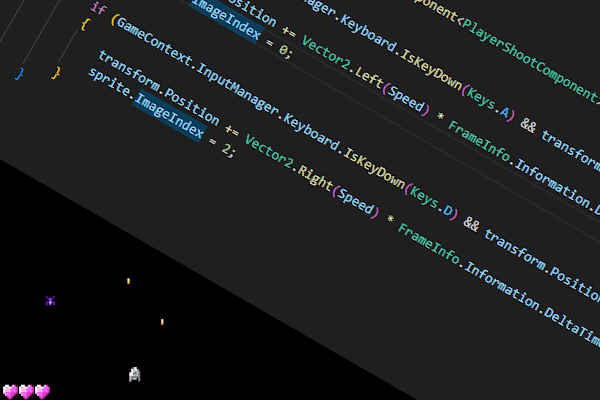The height and width of the screenshot is (400, 600).
Task: Click the rightmost pink heart life icon
Action: click(x=42, y=392)
